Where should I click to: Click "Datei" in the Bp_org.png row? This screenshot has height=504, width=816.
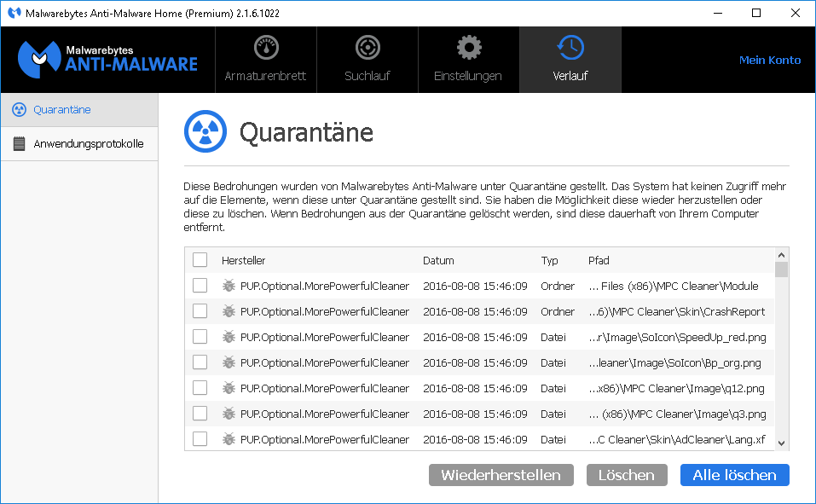pos(553,362)
